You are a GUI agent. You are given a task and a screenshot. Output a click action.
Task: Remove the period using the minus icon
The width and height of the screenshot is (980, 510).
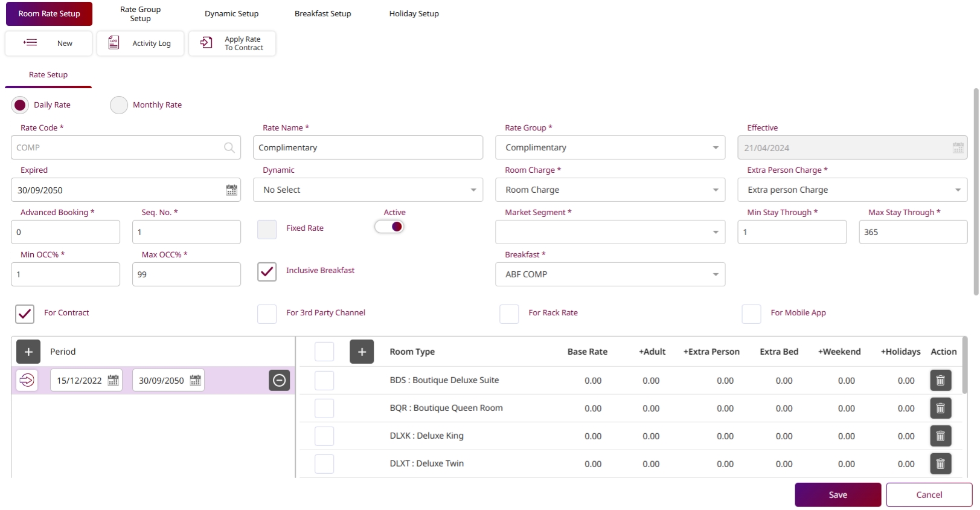click(279, 380)
